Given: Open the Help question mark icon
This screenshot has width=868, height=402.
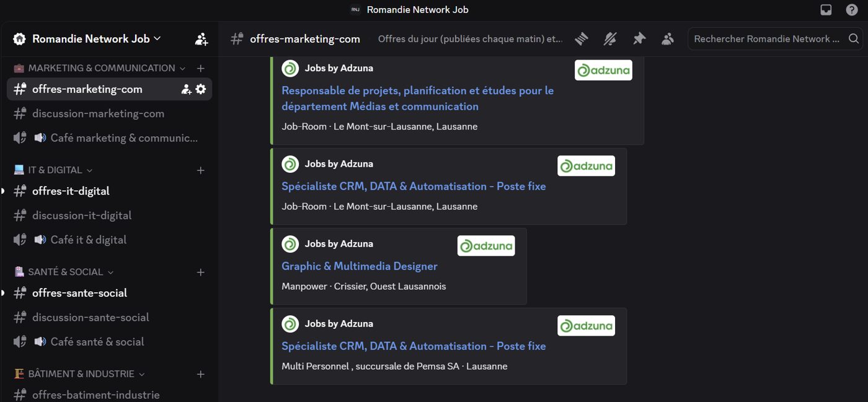Looking at the screenshot, I should pos(852,9).
